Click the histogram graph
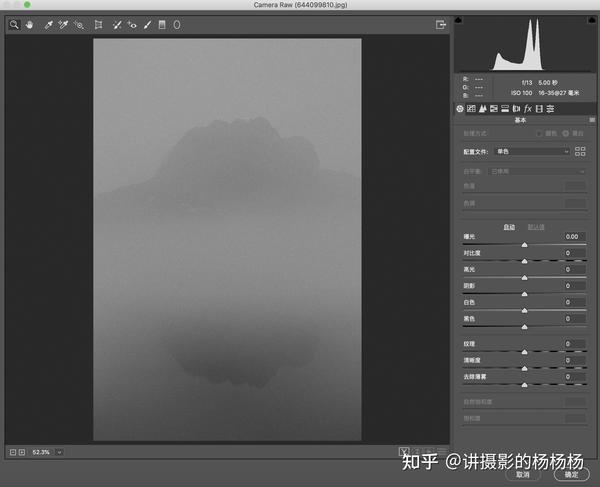 [x=525, y=44]
